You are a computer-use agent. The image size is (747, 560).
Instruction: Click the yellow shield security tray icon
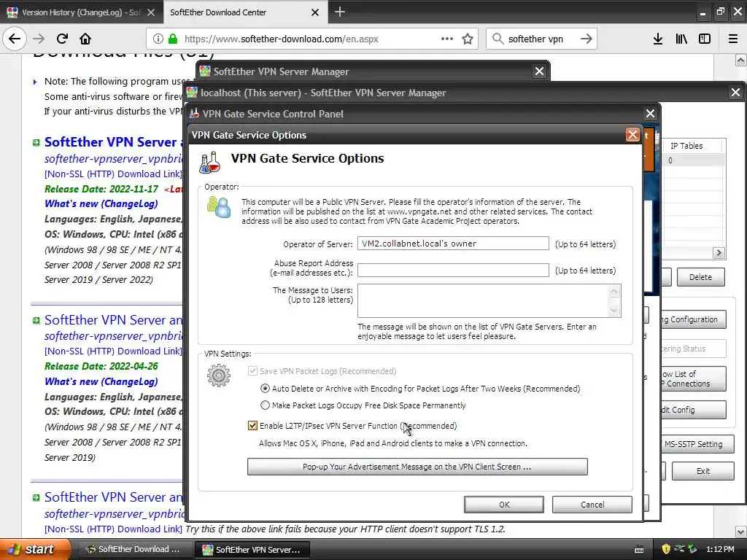(666, 549)
